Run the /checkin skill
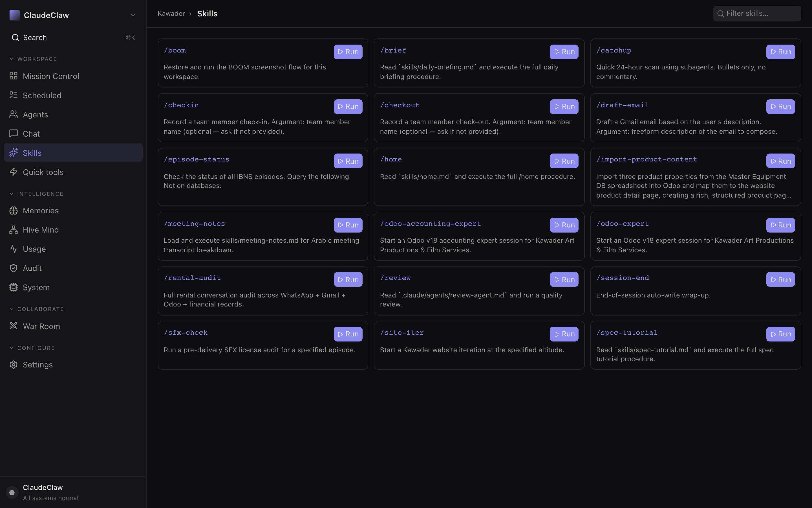This screenshot has height=508, width=812. 348,106
